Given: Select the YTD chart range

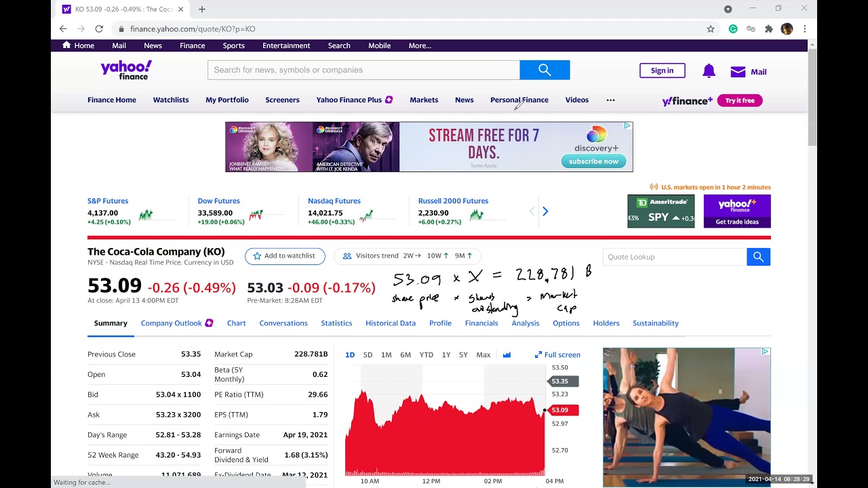Looking at the screenshot, I should point(427,354).
